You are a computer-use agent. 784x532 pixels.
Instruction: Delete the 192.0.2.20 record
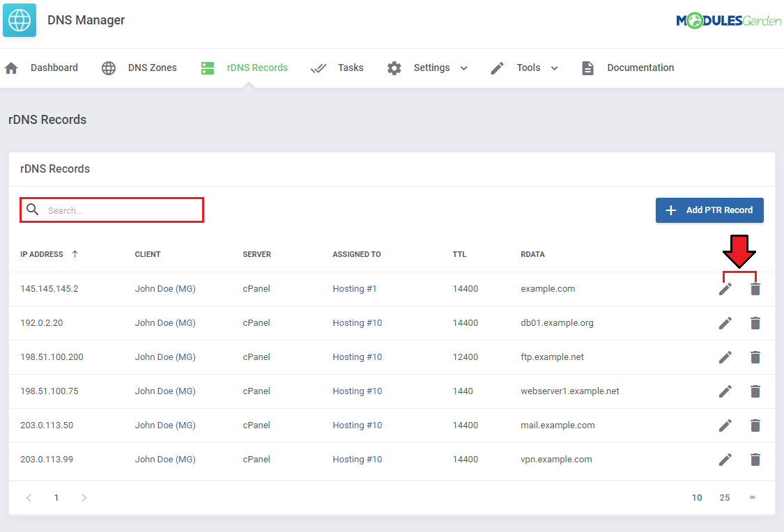pos(755,323)
